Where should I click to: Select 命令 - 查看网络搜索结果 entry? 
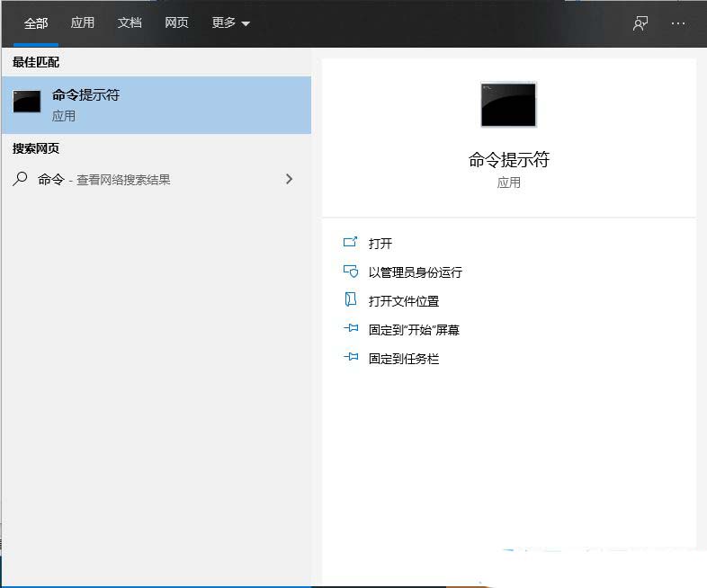[x=103, y=180]
